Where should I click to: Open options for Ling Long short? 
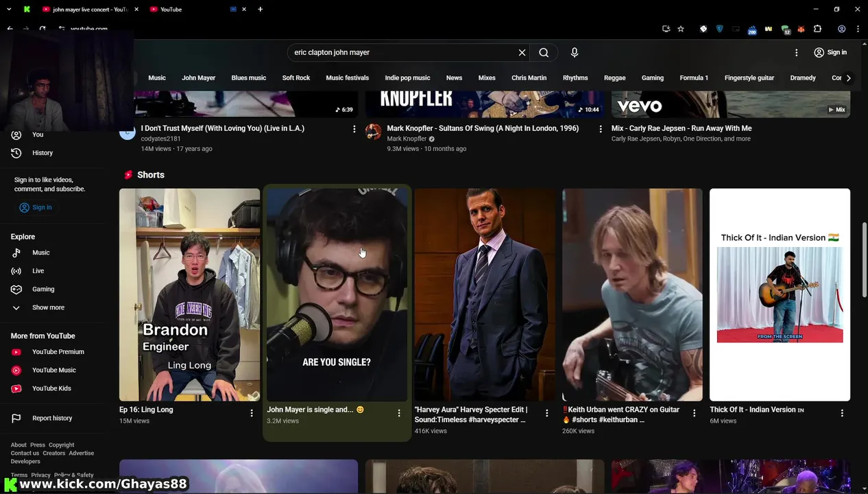coord(252,413)
